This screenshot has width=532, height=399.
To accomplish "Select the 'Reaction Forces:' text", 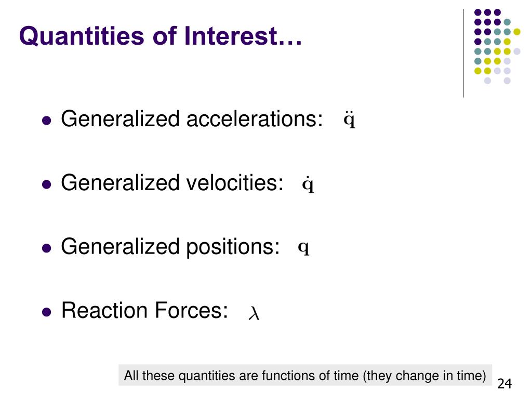I will 144,310.
